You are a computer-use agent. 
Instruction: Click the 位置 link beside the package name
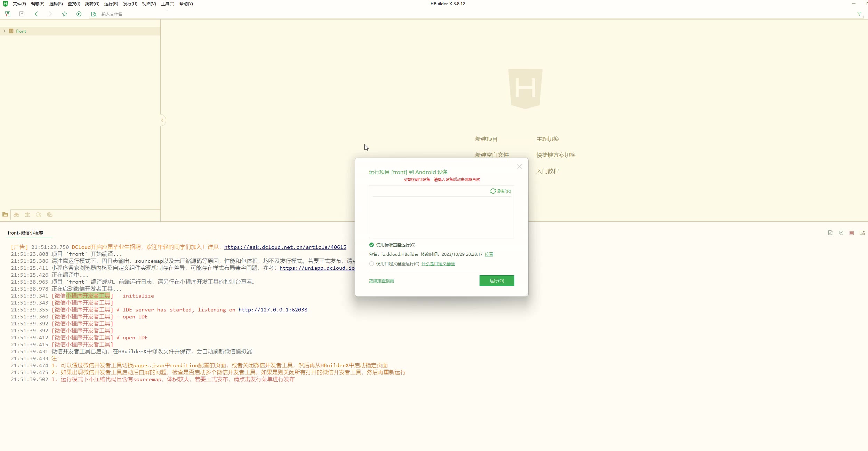point(489,254)
